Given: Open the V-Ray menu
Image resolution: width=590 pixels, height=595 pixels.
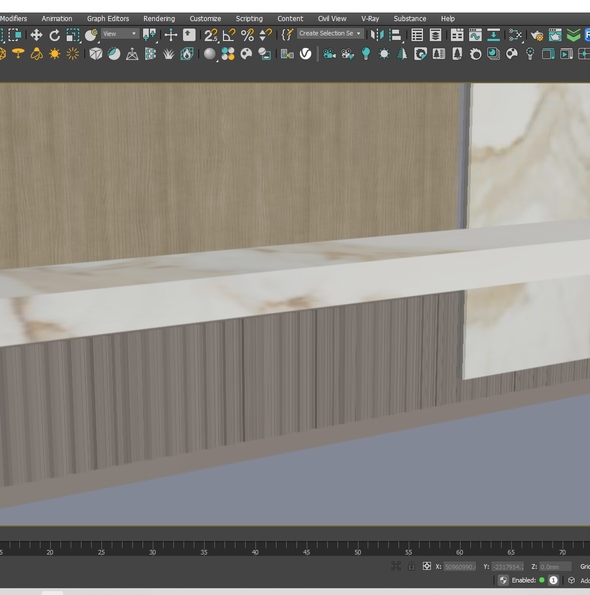Looking at the screenshot, I should (370, 19).
